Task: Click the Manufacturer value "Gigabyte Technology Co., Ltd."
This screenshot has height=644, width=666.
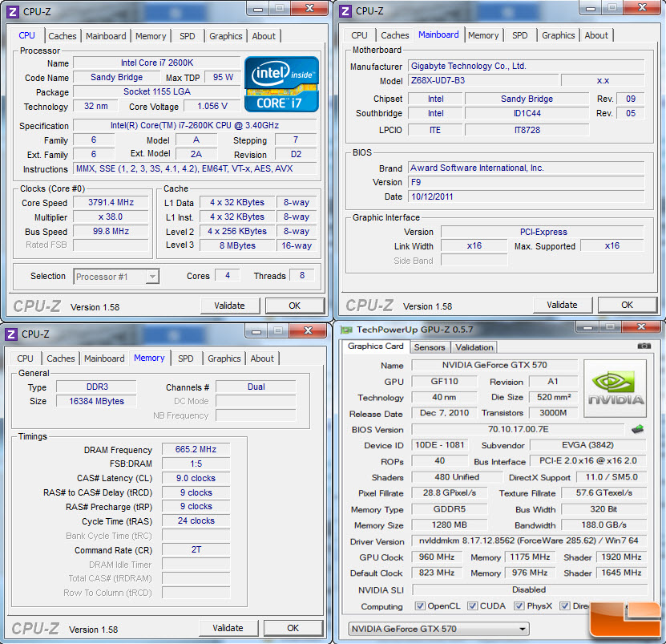Action: click(x=527, y=66)
